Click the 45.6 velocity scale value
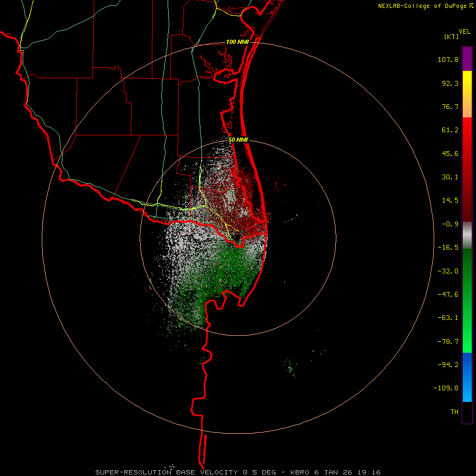The width and height of the screenshot is (476, 476). pos(450,153)
